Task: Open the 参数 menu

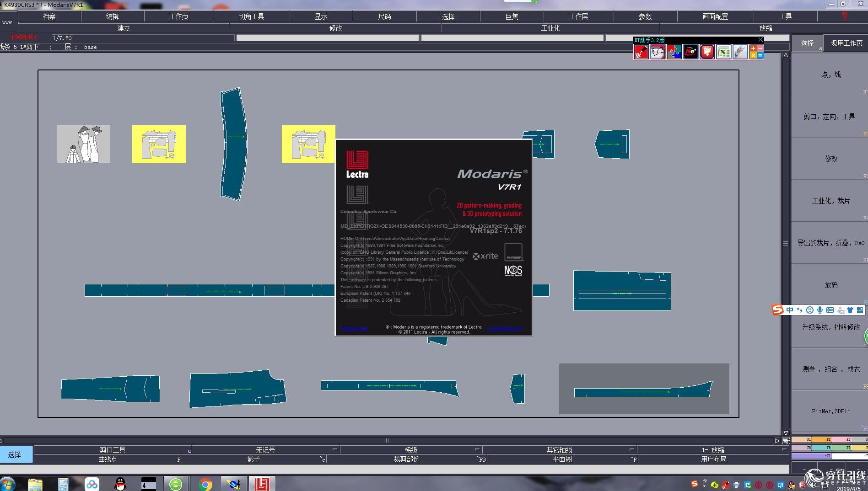Action: pos(646,16)
